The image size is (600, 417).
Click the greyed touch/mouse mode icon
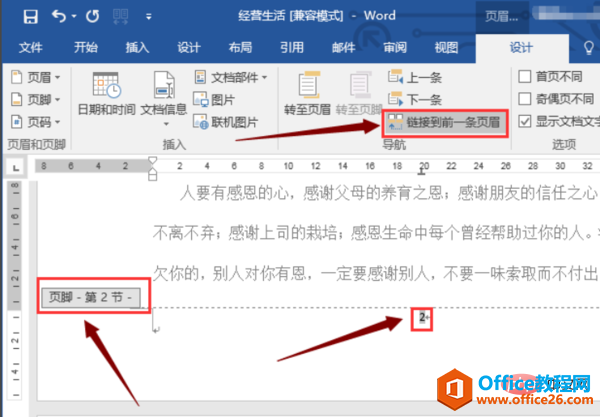pyautogui.click(x=121, y=16)
